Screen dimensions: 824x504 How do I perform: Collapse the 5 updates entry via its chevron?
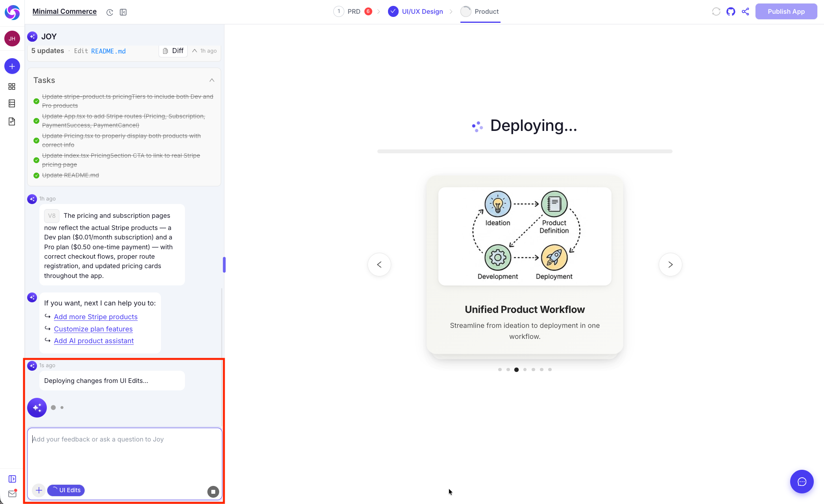[194, 51]
